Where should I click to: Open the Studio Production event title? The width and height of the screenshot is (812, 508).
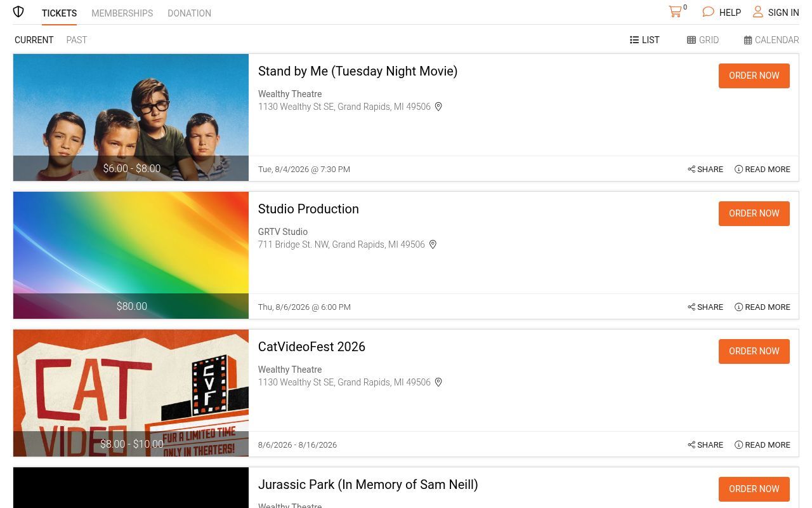click(308, 209)
